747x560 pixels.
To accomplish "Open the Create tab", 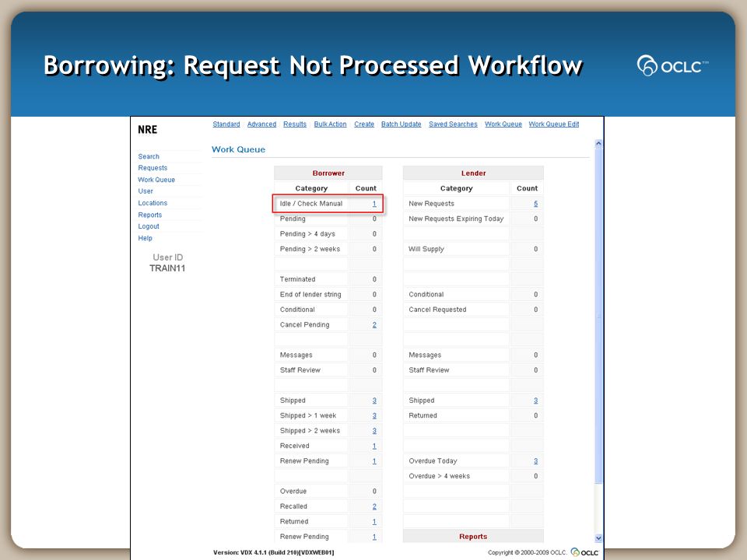I will coord(364,124).
